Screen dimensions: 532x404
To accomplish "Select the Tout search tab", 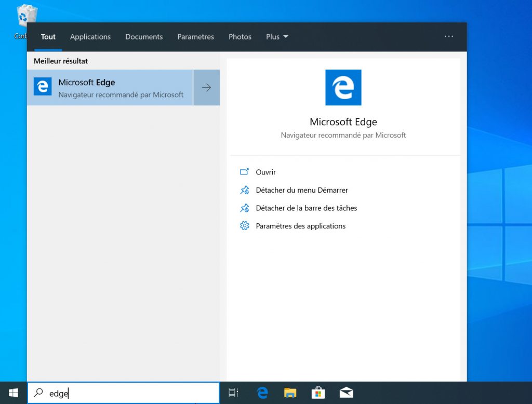I will click(48, 37).
